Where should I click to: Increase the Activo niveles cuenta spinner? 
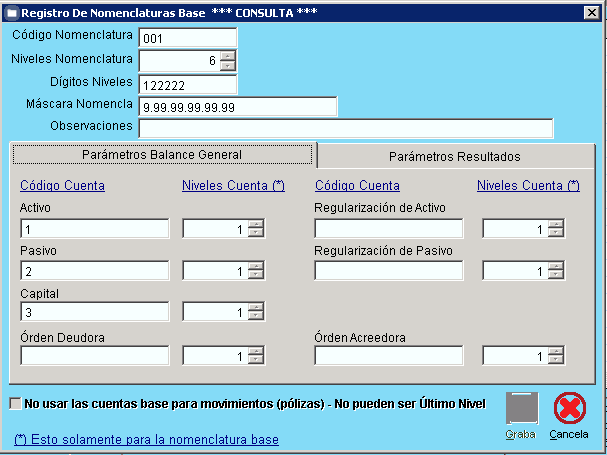[256, 224]
